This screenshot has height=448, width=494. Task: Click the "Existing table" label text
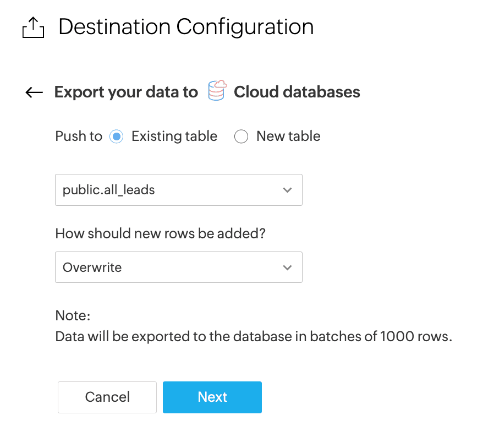(174, 136)
